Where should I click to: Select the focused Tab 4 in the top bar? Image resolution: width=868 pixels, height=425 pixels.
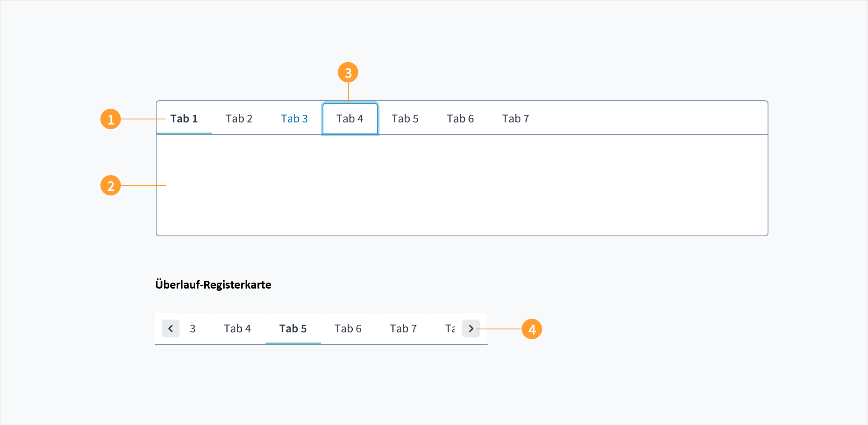pyautogui.click(x=350, y=119)
